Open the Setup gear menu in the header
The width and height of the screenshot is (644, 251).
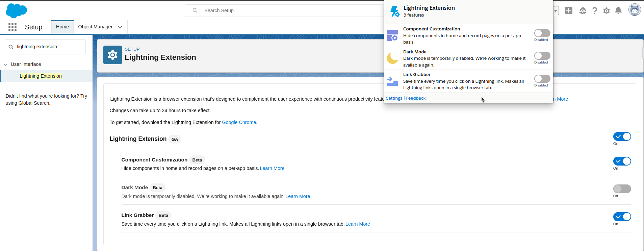(607, 11)
